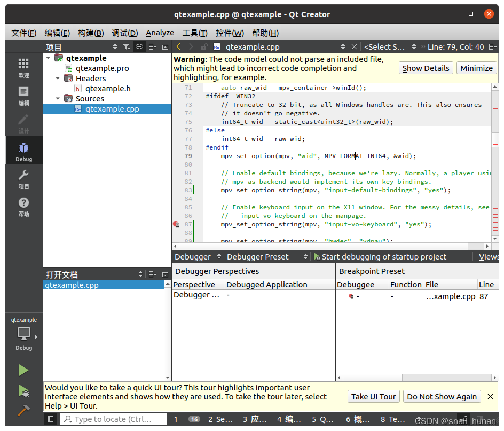The image size is (504, 431).
Task: Open the 调试(D) menu
Action: point(124,33)
